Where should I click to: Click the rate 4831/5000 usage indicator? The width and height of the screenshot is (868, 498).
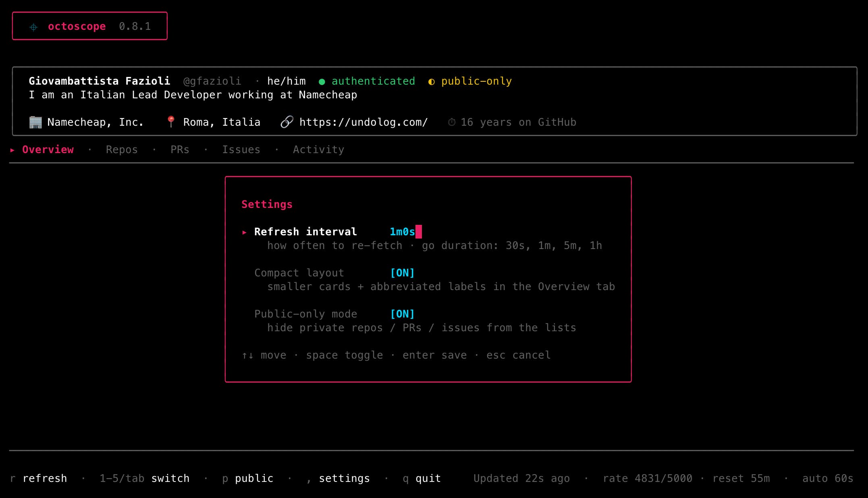(647, 479)
